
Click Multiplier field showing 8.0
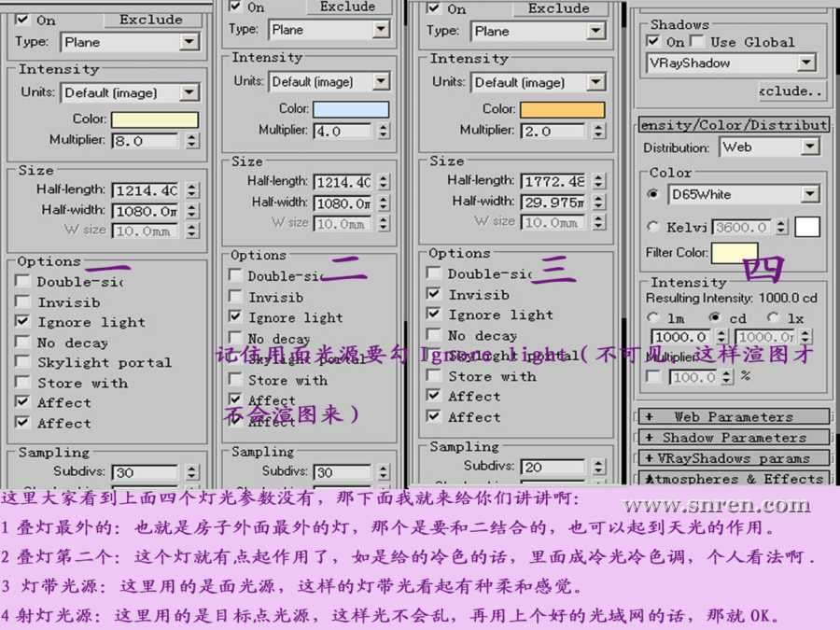click(x=145, y=141)
